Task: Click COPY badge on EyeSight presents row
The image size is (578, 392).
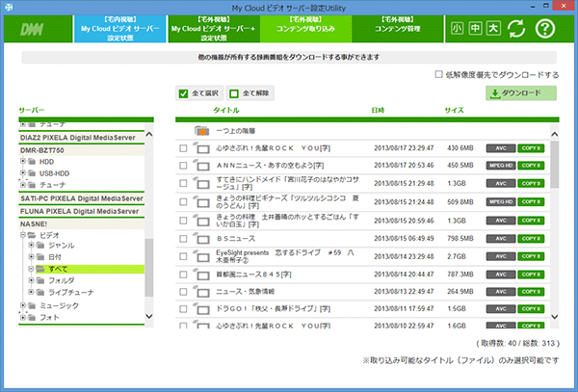Action: pyautogui.click(x=531, y=256)
